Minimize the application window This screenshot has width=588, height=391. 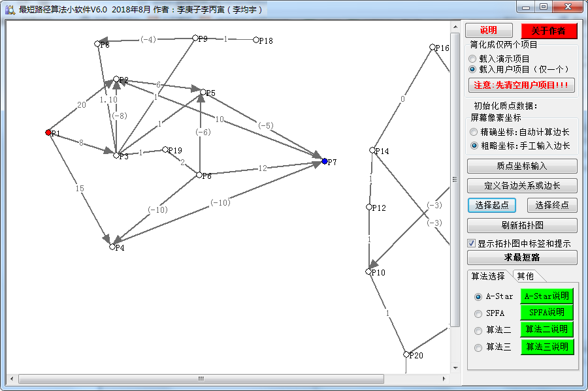pyautogui.click(x=526, y=7)
